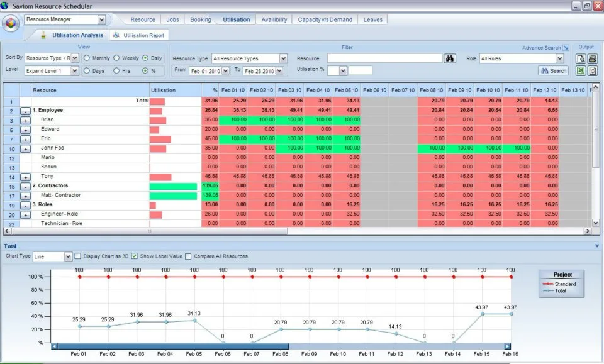Select the Hrs unit radio button
This screenshot has height=364, width=604.
(x=116, y=71)
